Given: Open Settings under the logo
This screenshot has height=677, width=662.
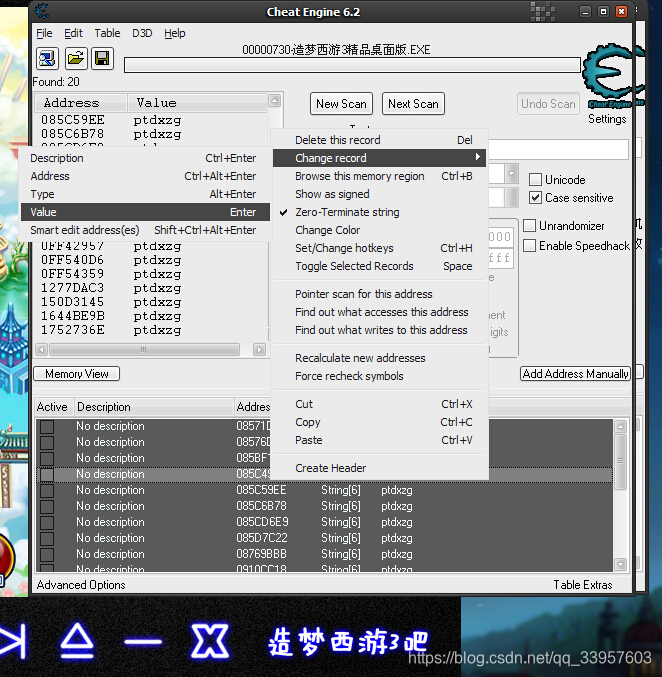Looking at the screenshot, I should click(x=607, y=119).
